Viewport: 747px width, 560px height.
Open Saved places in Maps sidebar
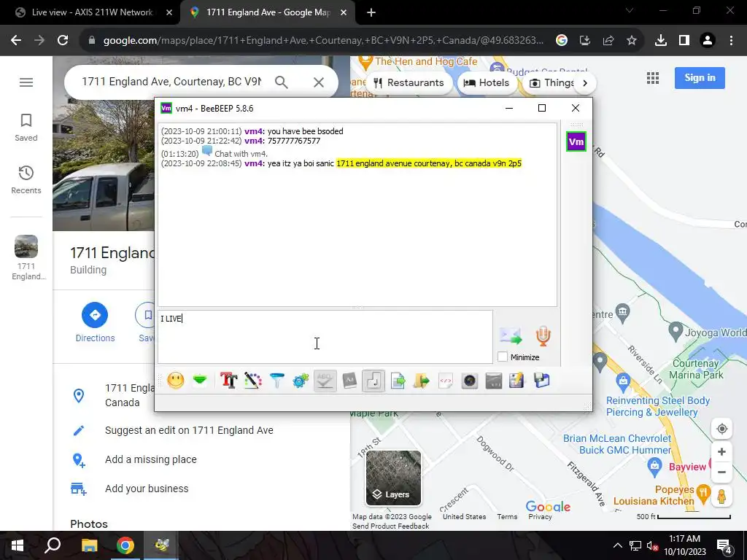tap(26, 128)
